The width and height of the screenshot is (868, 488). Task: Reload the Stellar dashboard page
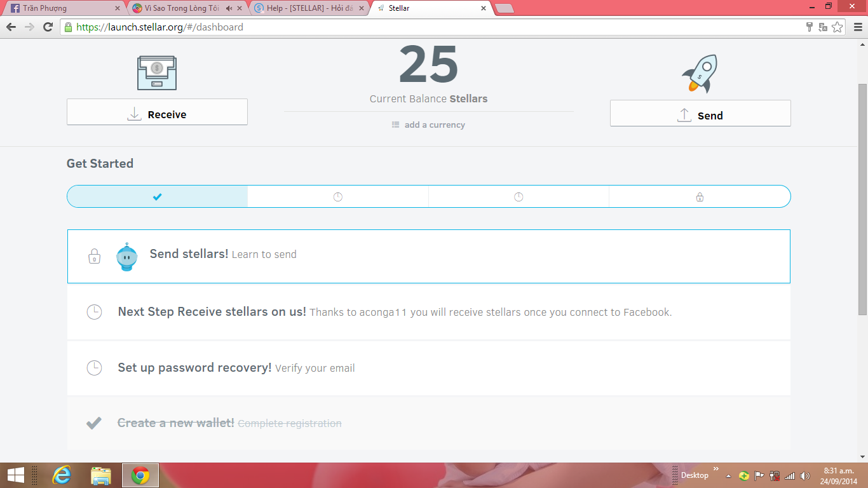(48, 27)
